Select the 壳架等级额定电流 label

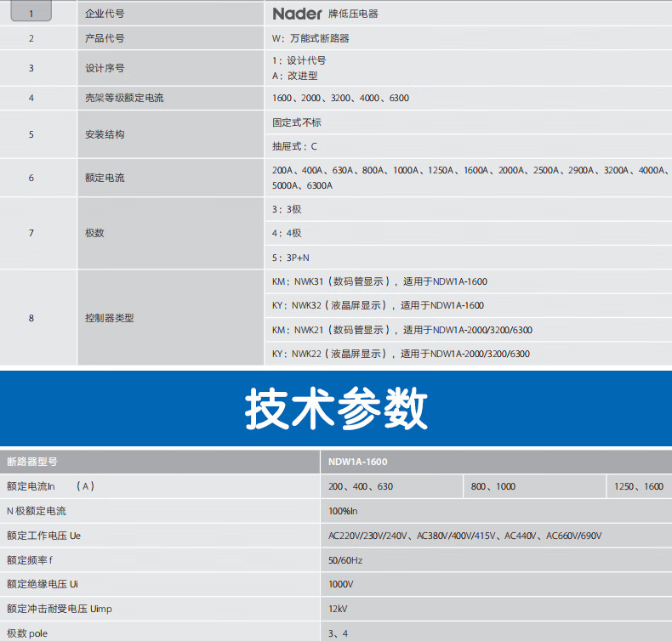124,98
